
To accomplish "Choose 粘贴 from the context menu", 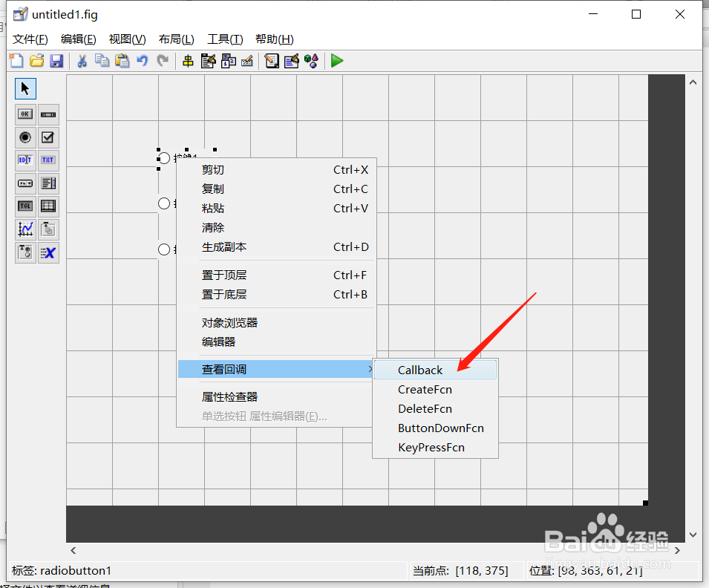I will [x=277, y=209].
